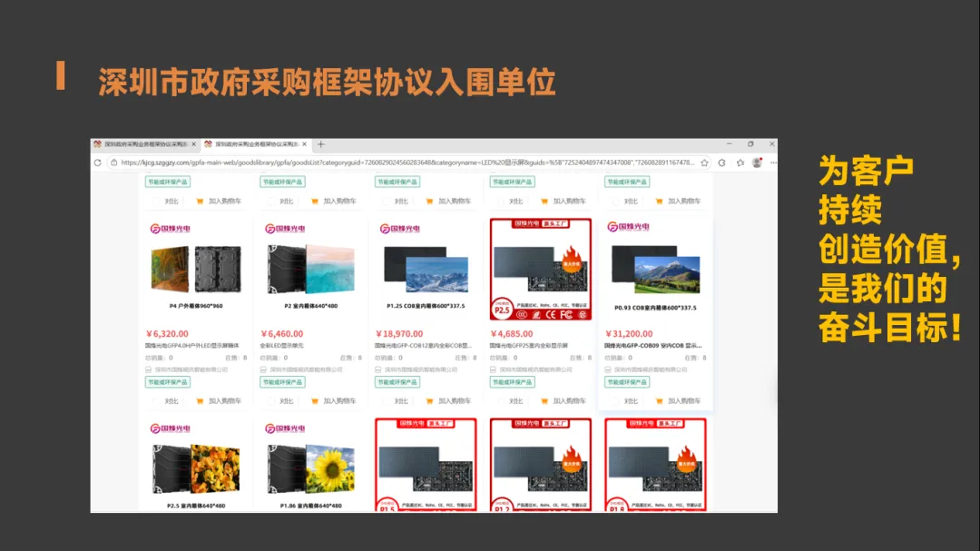Open product link 国蜂光电GFP4.0H户外LED显示屏箱体
This screenshot has width=980, height=551.
pos(191,345)
